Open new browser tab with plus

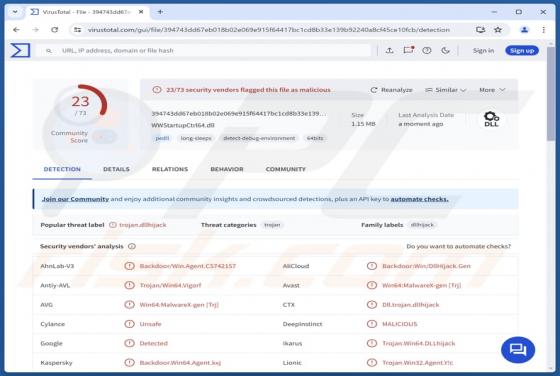160,12
